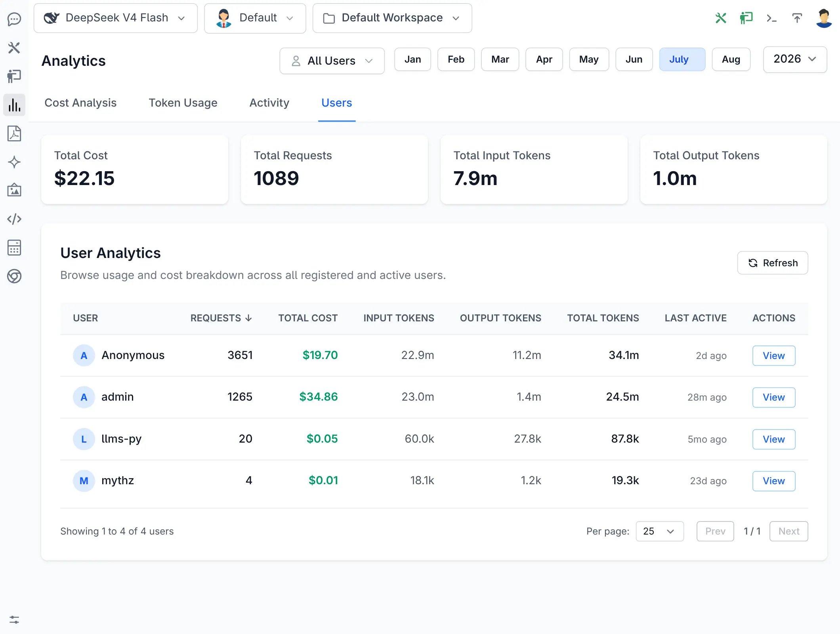
Task: Click the Total Input Tokens 7.9m card
Action: pyautogui.click(x=534, y=170)
